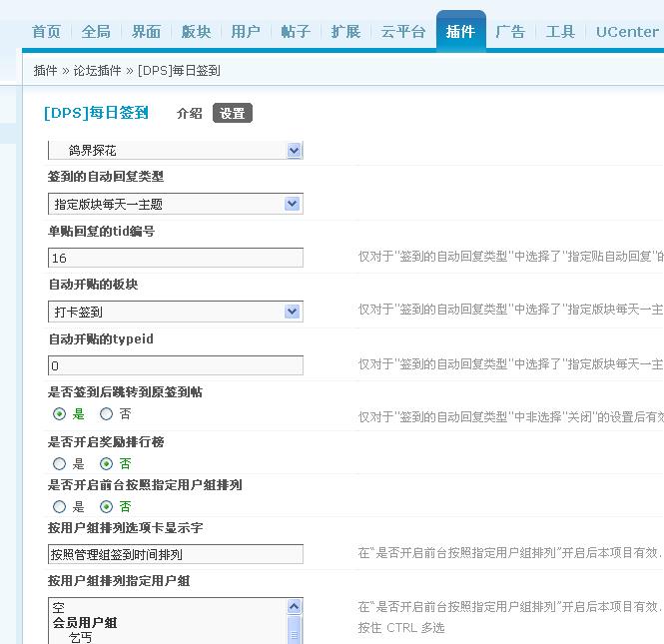Open 自动开贴的板块 dropdown showing 打卡签到
The width and height of the screenshot is (664, 644).
pyautogui.click(x=176, y=312)
